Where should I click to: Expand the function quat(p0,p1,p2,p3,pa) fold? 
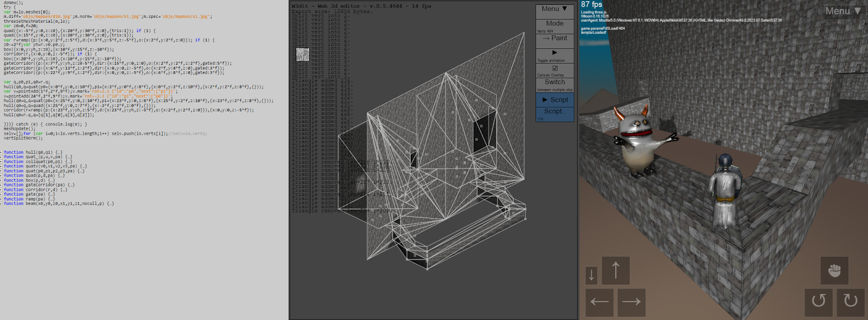click(2, 171)
